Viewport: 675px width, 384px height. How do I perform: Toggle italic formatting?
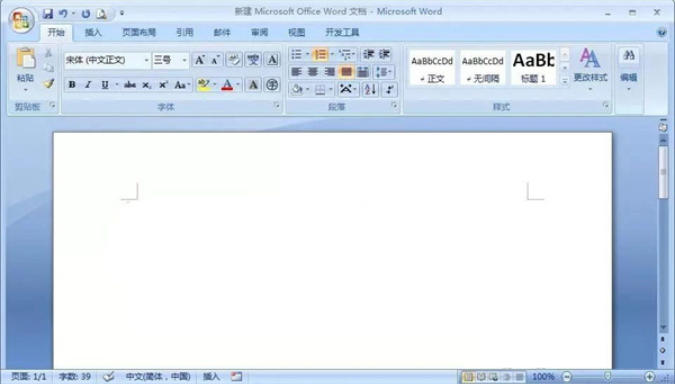click(88, 85)
